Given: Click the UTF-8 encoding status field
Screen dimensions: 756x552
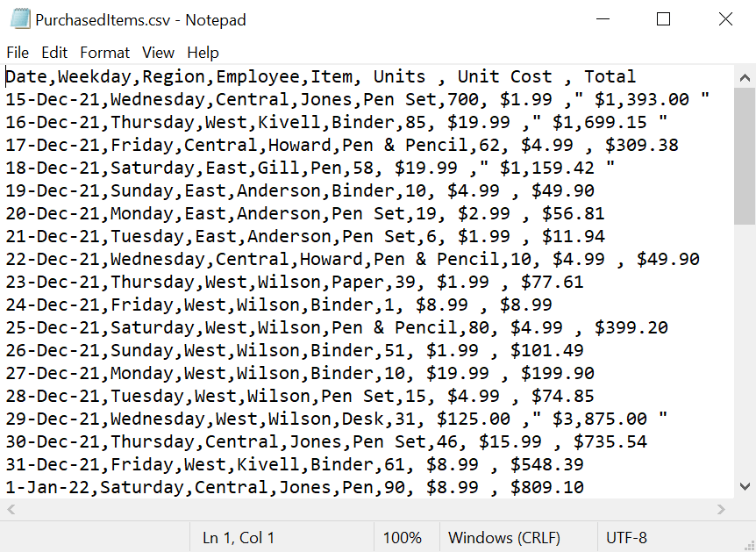Looking at the screenshot, I should coord(626,538).
